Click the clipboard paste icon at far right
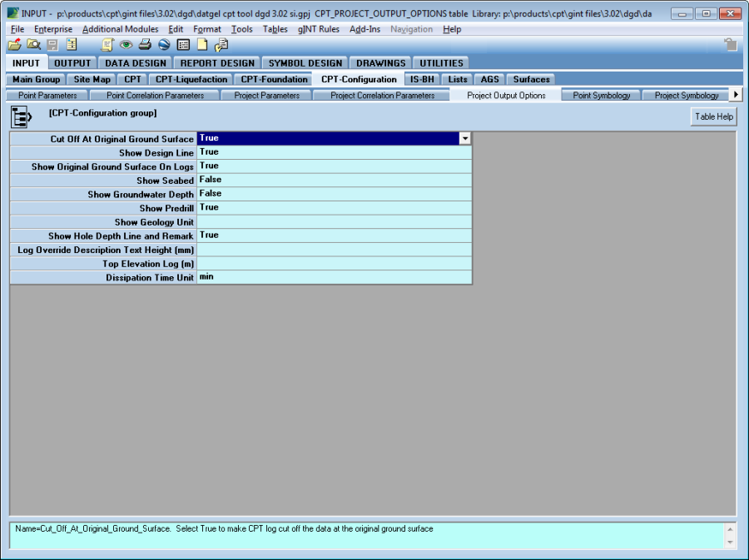This screenshot has height=560, width=749. 730,45
